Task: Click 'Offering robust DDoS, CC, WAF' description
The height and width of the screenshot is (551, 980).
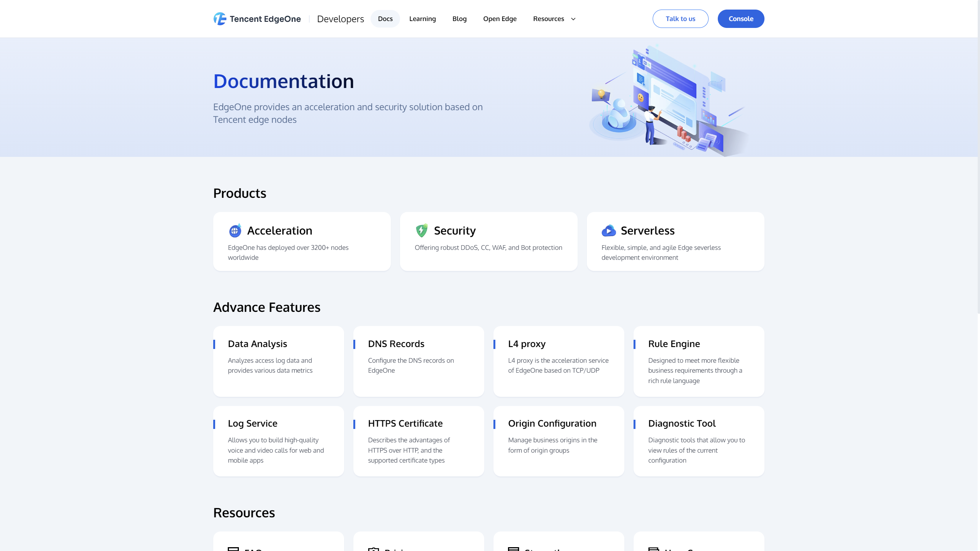Action: click(488, 248)
